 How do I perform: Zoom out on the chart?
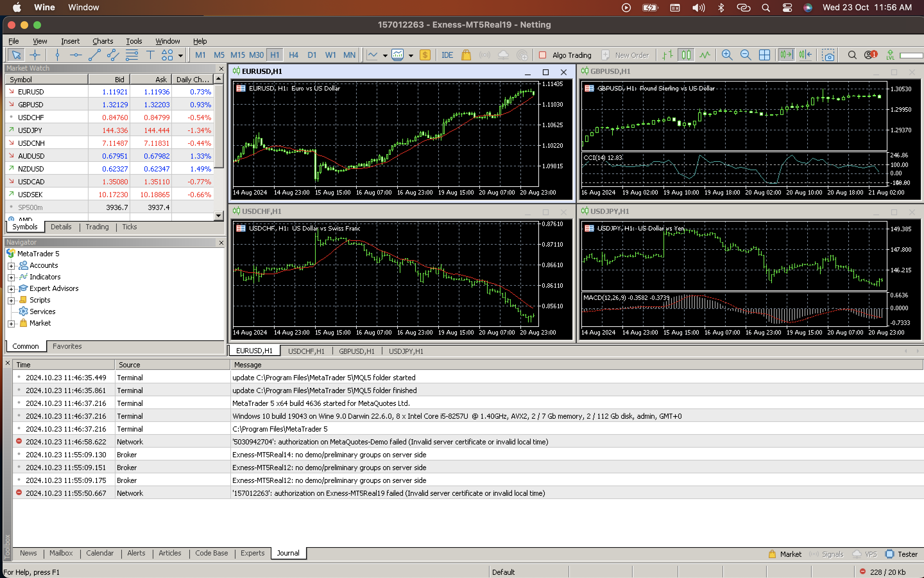[745, 55]
